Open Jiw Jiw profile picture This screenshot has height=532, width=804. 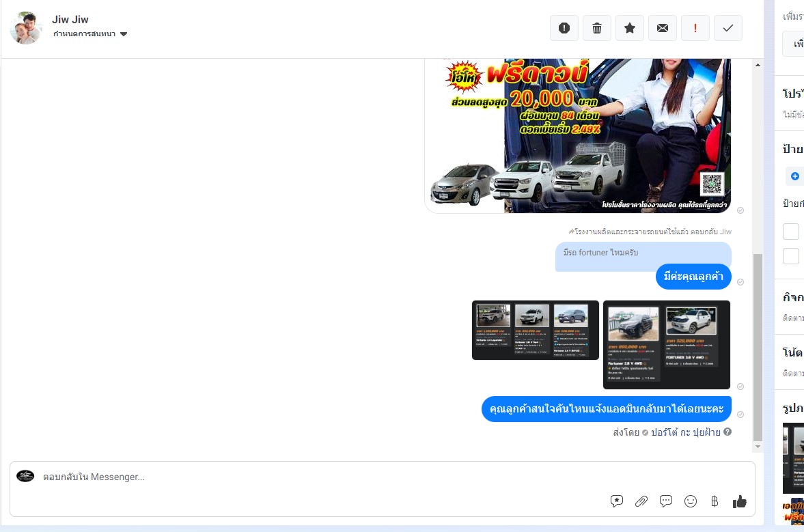point(26,28)
